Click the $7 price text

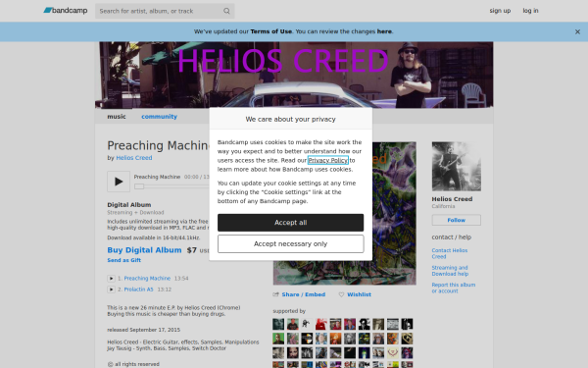pos(192,250)
